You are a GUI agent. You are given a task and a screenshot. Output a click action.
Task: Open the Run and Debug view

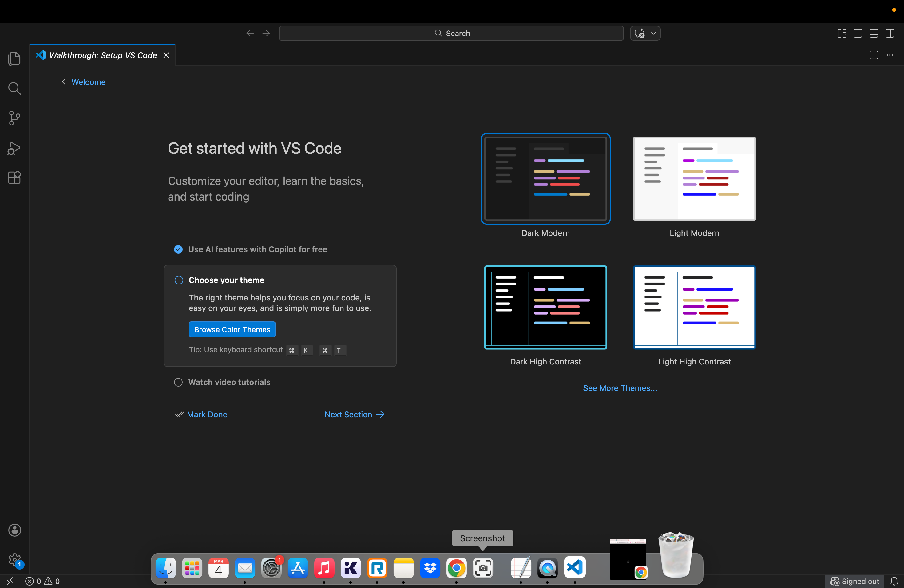[x=14, y=148]
